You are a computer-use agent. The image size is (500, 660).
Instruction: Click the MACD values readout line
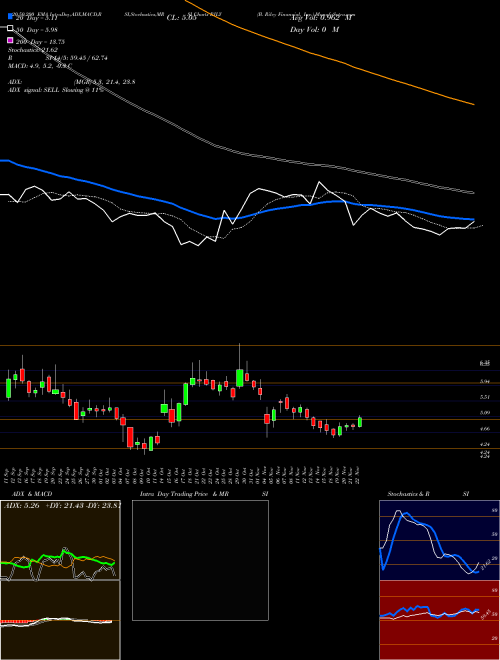[x=39, y=66]
